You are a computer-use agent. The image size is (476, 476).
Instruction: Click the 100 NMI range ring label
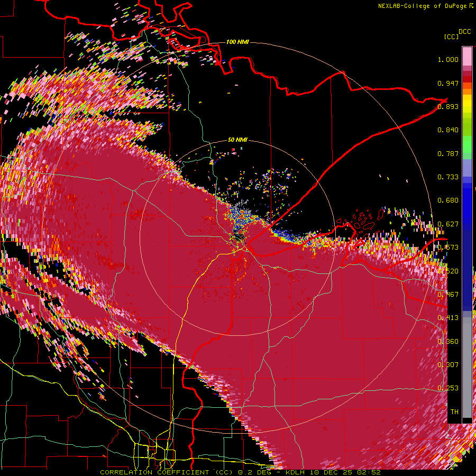click(x=237, y=42)
